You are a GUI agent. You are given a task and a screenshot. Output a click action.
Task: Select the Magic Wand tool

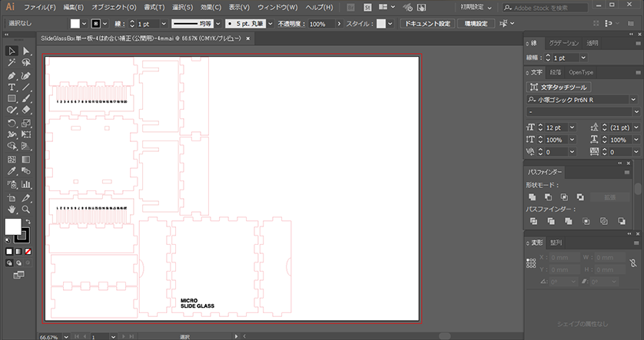12,63
